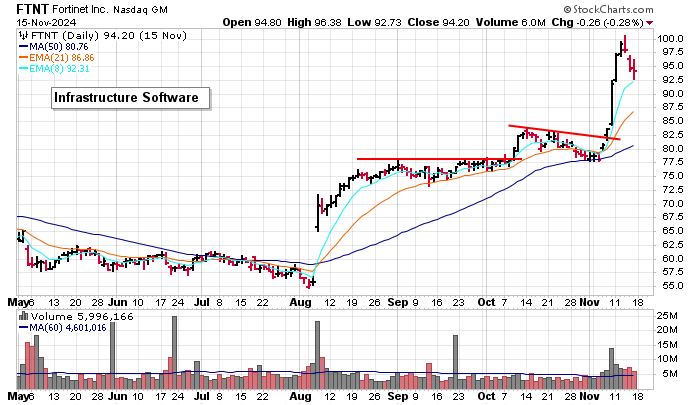
Task: Click the 'High 96.38' value
Action: point(314,22)
